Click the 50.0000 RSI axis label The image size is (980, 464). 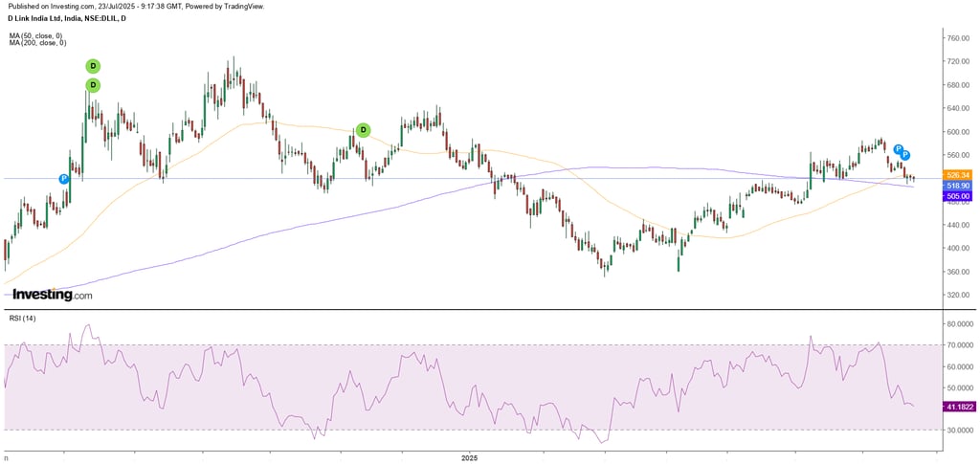pos(959,387)
